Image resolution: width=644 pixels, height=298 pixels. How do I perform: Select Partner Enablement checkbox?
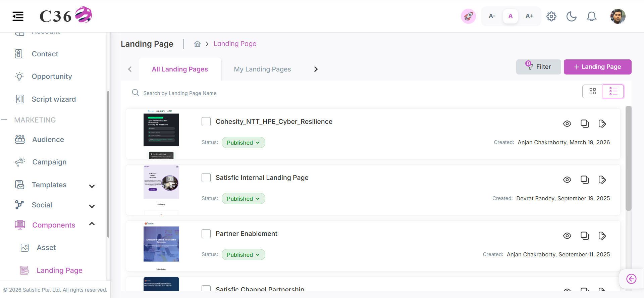tap(206, 234)
